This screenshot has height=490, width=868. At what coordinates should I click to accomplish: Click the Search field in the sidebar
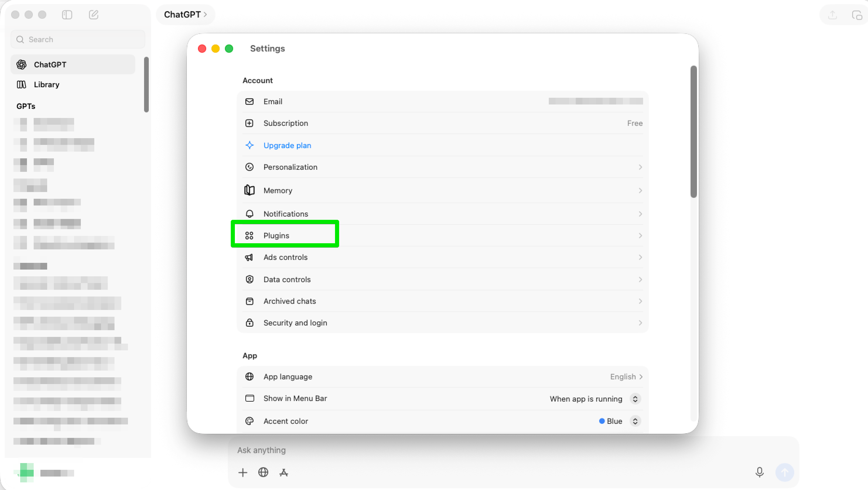pos(78,40)
